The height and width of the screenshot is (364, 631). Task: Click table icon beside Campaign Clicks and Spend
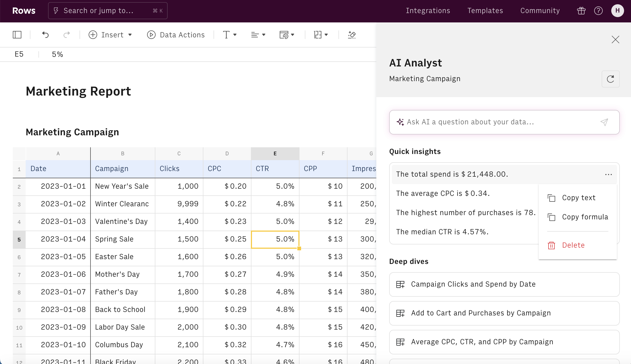(x=400, y=284)
